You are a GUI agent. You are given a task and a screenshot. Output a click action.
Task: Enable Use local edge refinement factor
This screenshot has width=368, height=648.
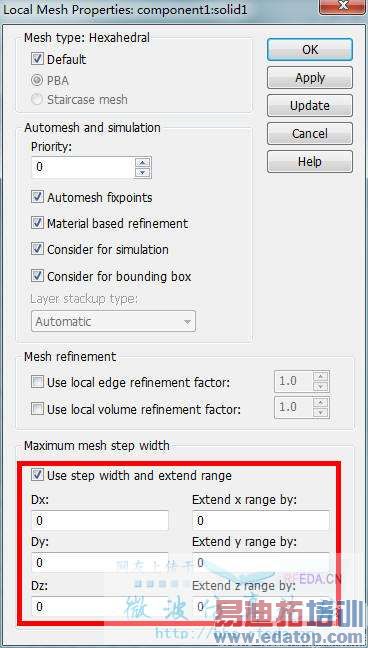(37, 383)
